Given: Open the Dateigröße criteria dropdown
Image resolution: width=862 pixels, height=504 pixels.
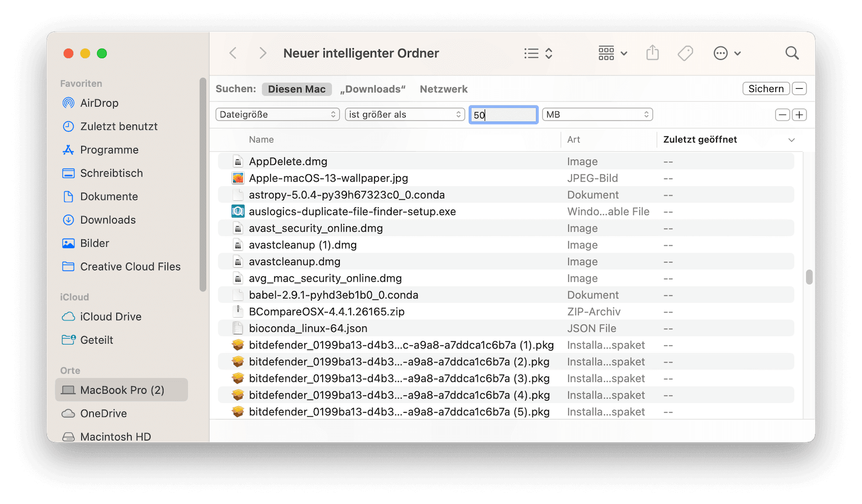Looking at the screenshot, I should tap(276, 114).
